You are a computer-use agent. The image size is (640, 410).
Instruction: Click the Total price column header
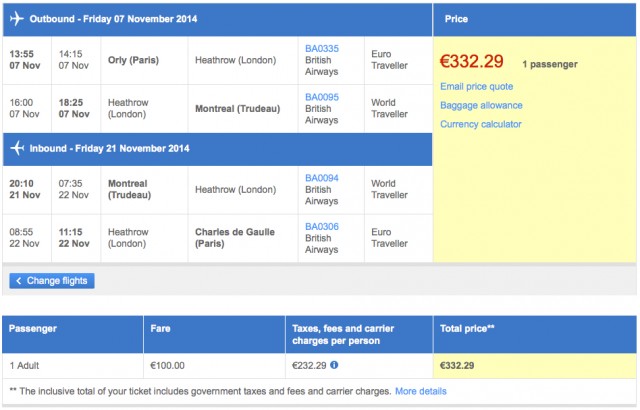coord(466,327)
